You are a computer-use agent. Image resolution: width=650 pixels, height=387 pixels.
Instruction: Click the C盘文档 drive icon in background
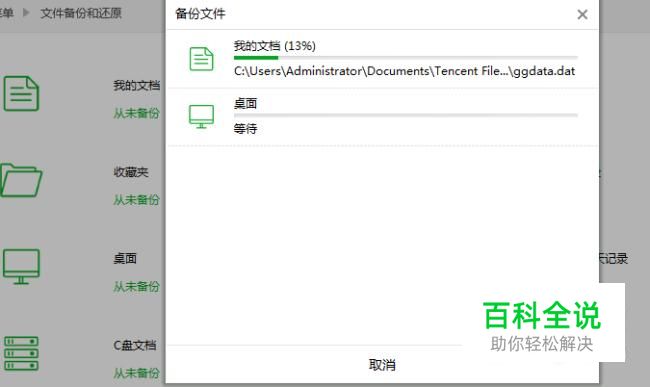(x=21, y=353)
